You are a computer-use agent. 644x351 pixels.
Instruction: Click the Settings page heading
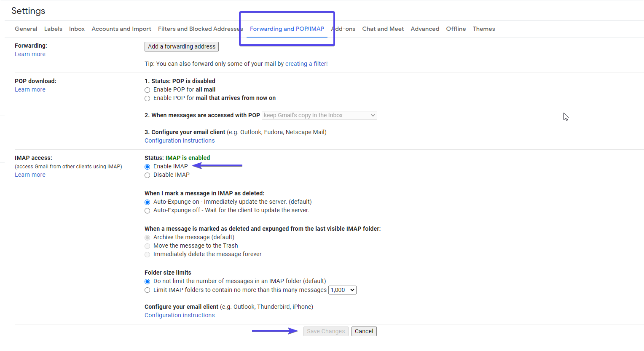click(28, 11)
